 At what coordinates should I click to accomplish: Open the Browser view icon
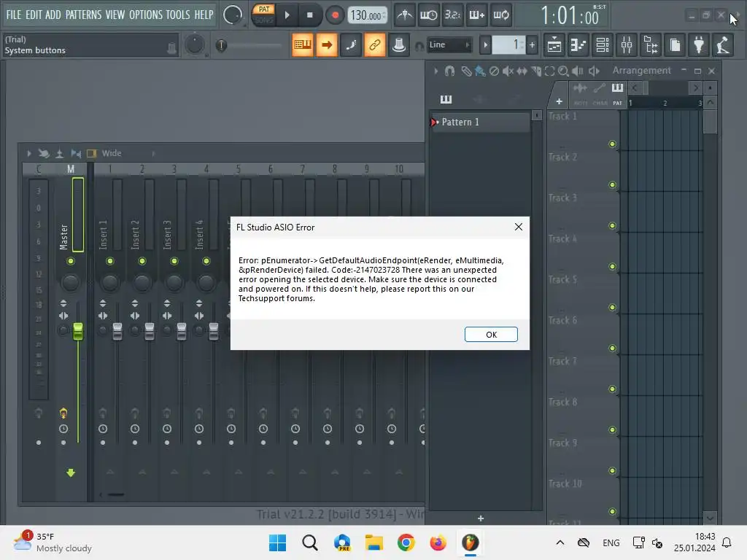click(x=651, y=45)
